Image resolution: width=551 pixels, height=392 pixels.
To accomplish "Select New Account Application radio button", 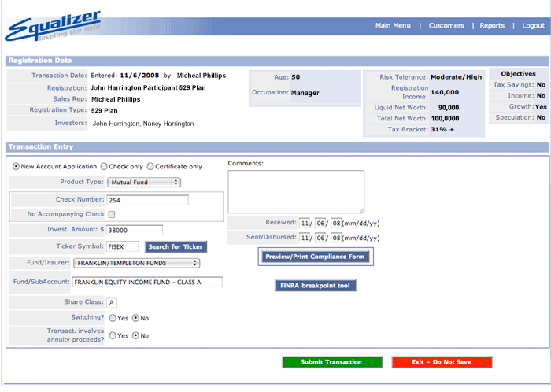I will tap(17, 167).
